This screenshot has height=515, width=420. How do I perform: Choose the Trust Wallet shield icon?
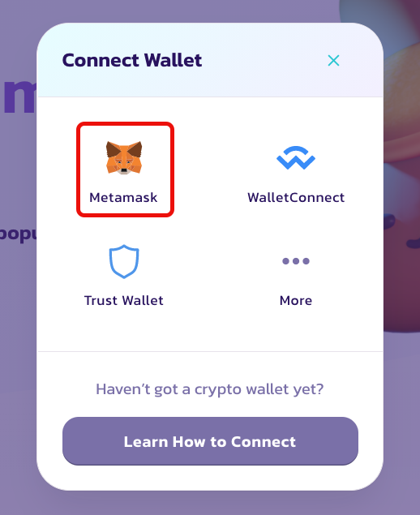pos(124,261)
